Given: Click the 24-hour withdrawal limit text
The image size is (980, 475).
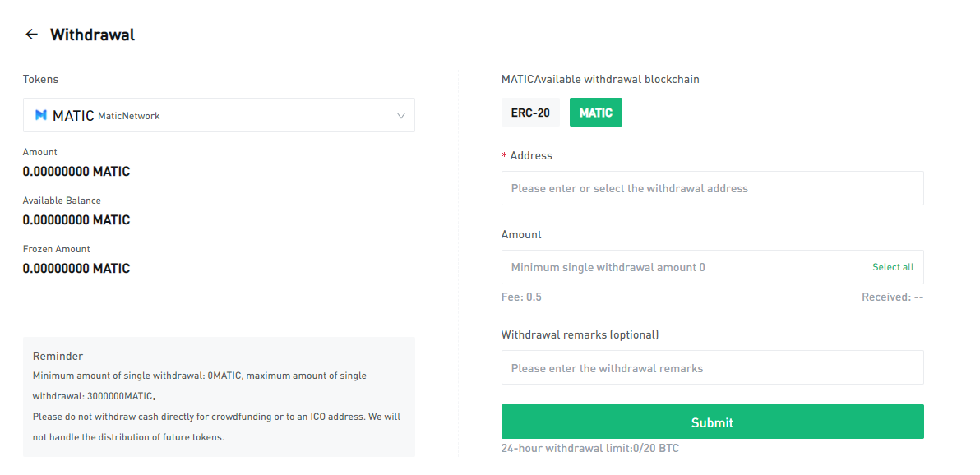Looking at the screenshot, I should tap(589, 448).
